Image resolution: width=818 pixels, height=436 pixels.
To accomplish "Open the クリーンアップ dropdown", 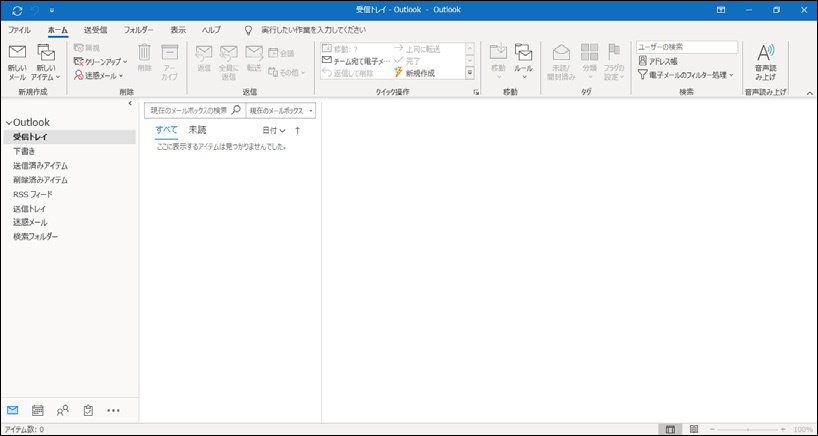I will 100,62.
